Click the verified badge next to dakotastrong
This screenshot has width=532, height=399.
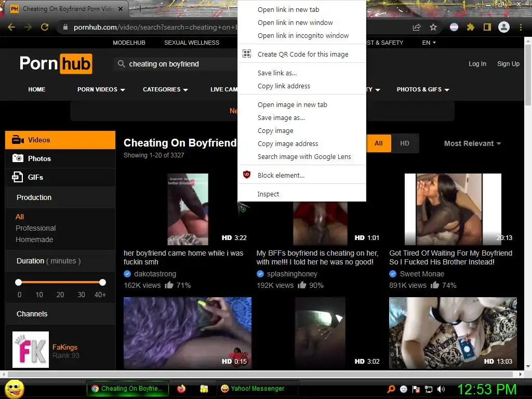coord(127,274)
